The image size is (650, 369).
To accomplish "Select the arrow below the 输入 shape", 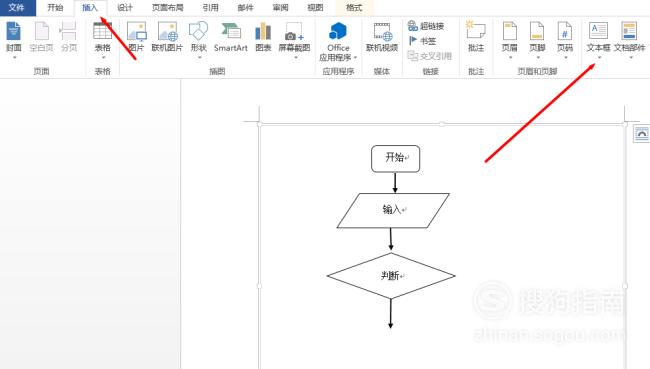I will point(391,239).
